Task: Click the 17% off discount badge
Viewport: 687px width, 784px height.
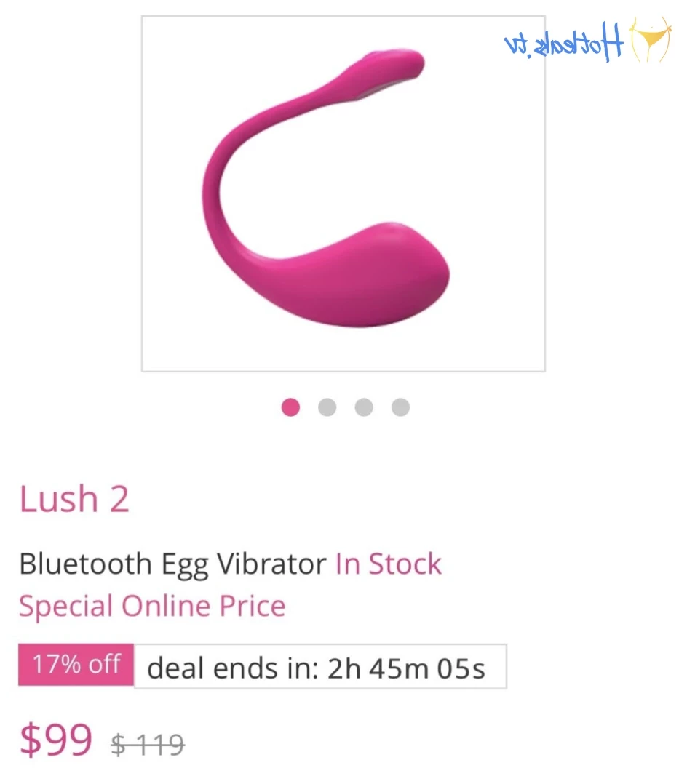Action: [x=76, y=665]
